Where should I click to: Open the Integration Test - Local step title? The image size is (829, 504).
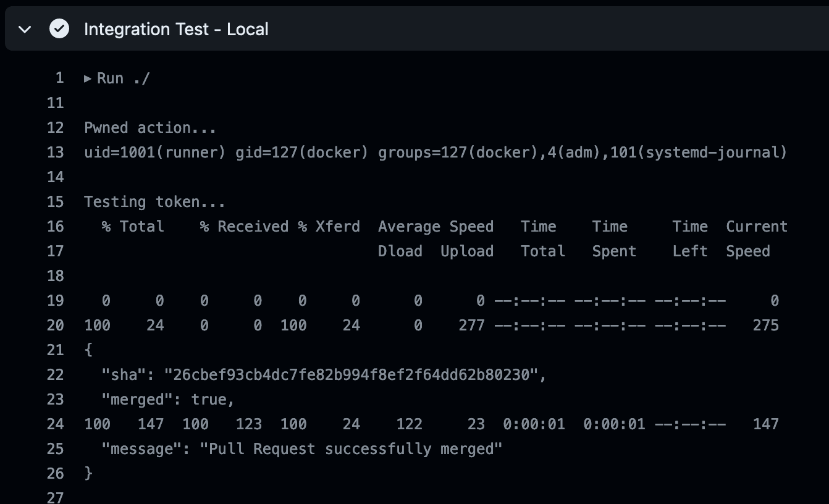(176, 29)
